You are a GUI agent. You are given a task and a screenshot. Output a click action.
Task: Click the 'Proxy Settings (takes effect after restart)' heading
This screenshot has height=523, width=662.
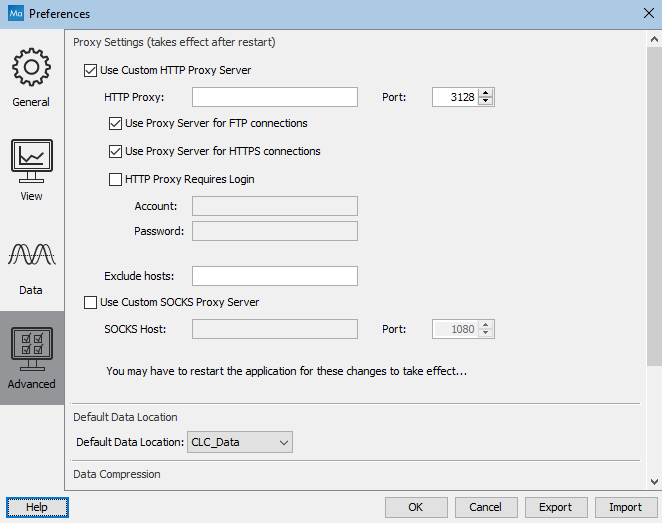[x=174, y=42]
